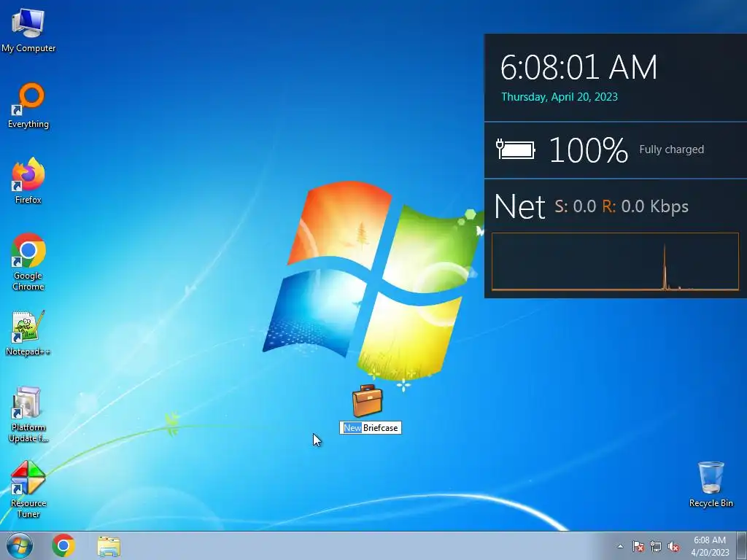Click the network activity graph

tap(615, 262)
